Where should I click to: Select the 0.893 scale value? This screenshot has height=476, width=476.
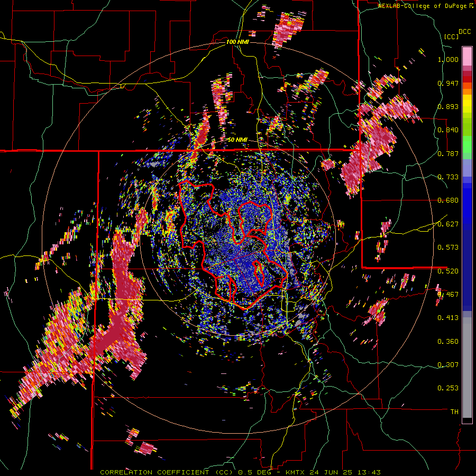(x=448, y=106)
